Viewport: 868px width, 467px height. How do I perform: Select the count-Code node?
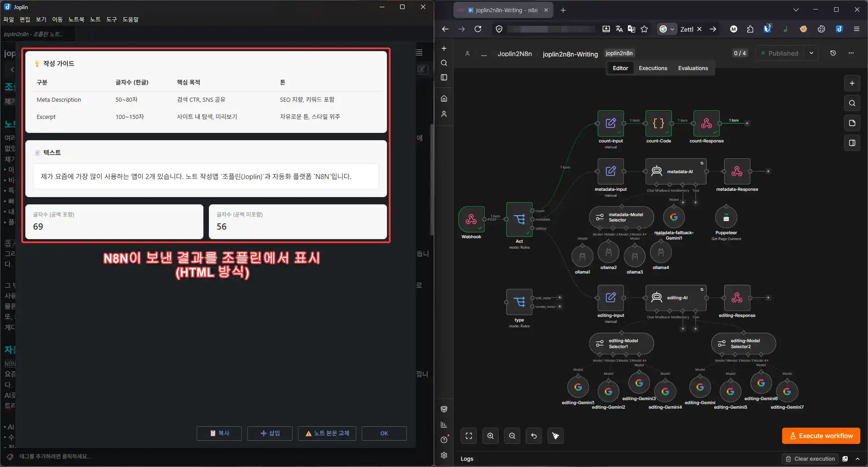659,123
